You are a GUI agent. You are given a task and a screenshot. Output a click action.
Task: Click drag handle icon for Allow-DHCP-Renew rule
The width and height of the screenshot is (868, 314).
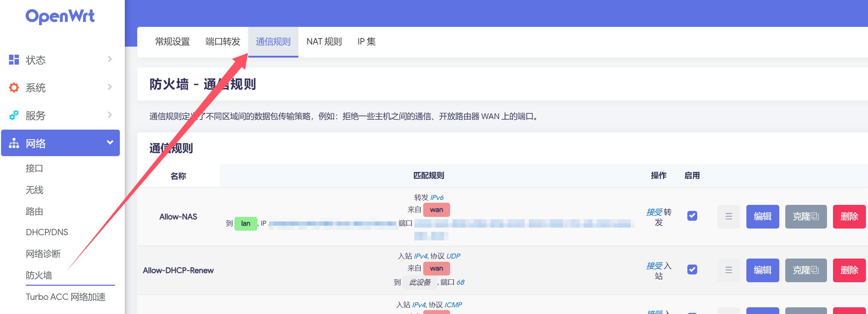coord(728,270)
